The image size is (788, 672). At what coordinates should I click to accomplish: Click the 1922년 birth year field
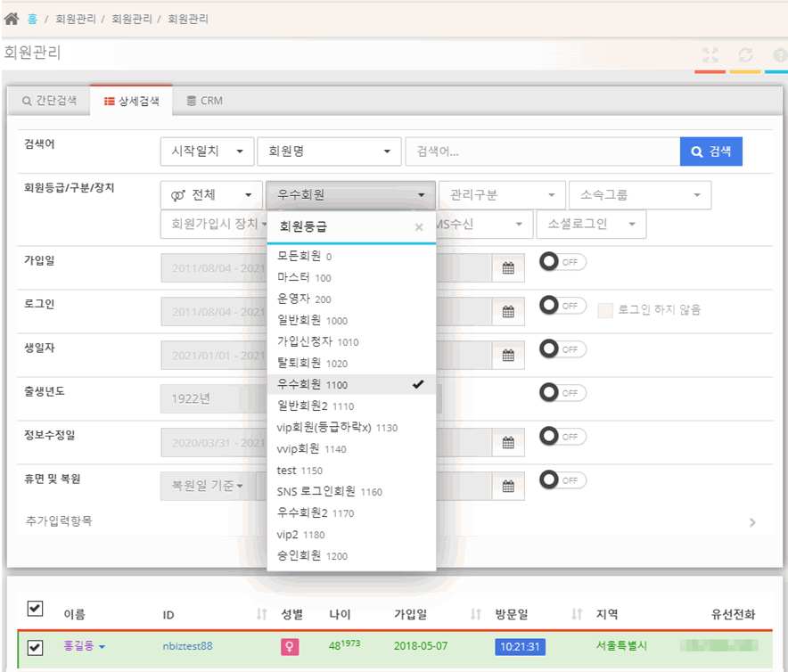(x=213, y=399)
